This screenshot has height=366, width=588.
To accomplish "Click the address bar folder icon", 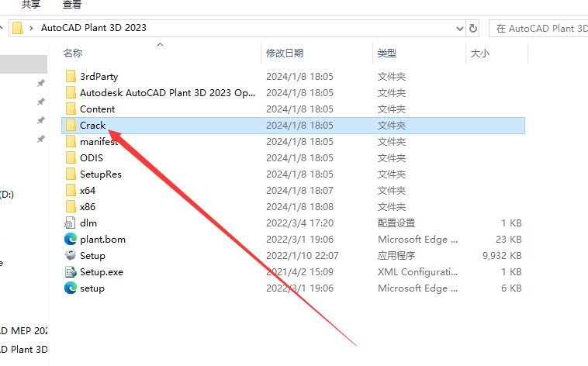I will pyautogui.click(x=17, y=28).
